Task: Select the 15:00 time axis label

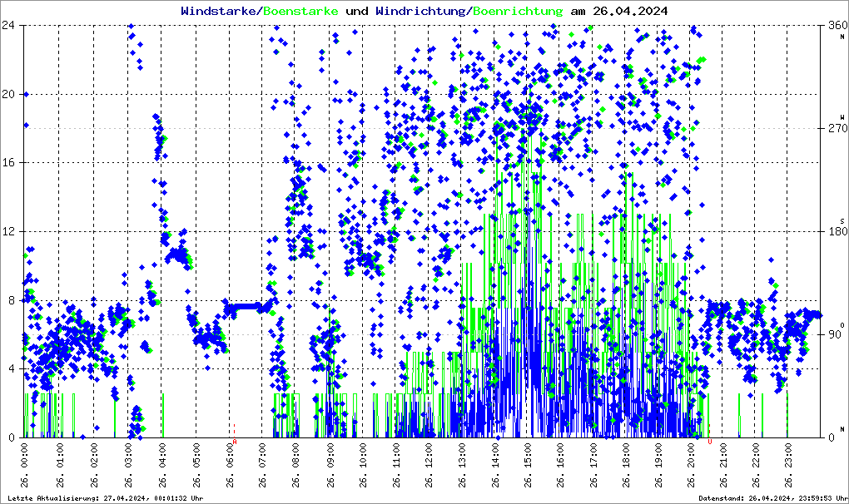Action: tap(528, 466)
